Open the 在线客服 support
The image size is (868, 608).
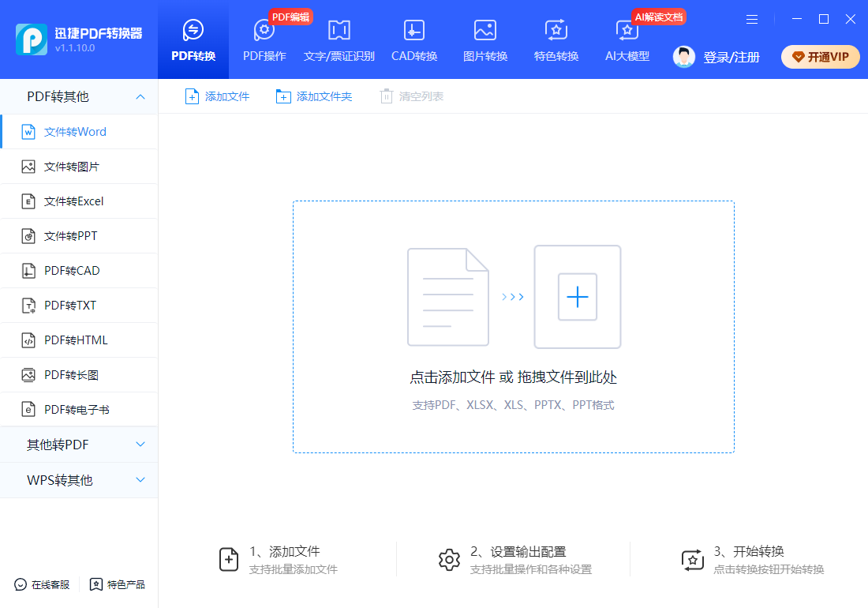[x=40, y=584]
